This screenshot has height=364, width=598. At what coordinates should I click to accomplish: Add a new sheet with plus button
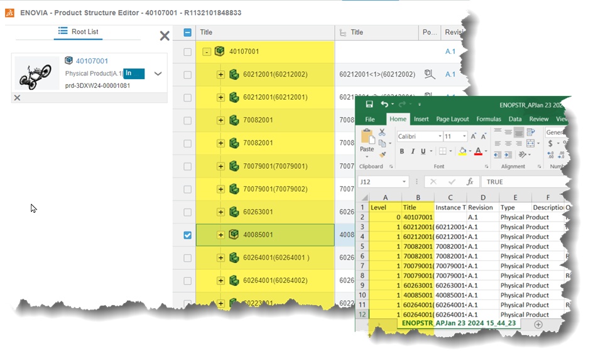tap(538, 324)
